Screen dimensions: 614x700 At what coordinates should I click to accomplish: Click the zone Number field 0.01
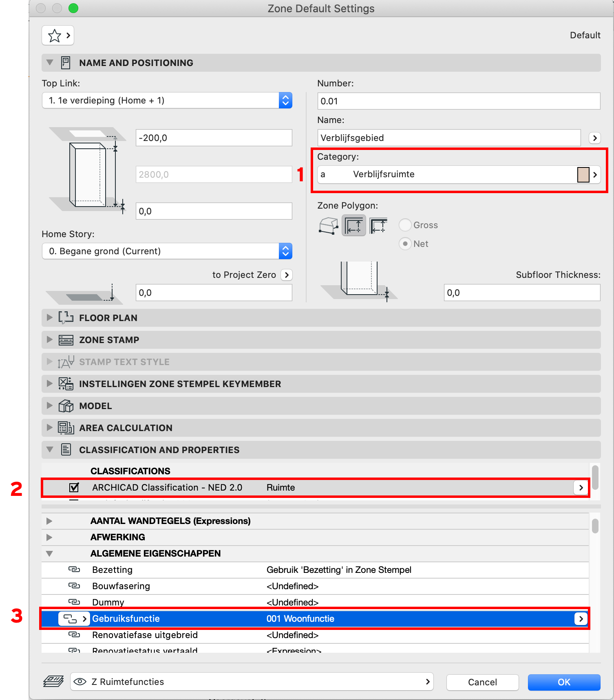point(459,101)
